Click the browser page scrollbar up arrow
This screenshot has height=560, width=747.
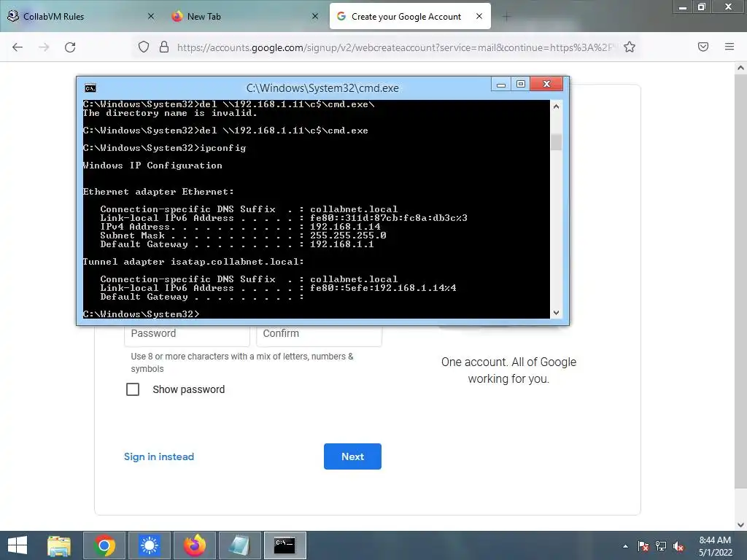740,68
